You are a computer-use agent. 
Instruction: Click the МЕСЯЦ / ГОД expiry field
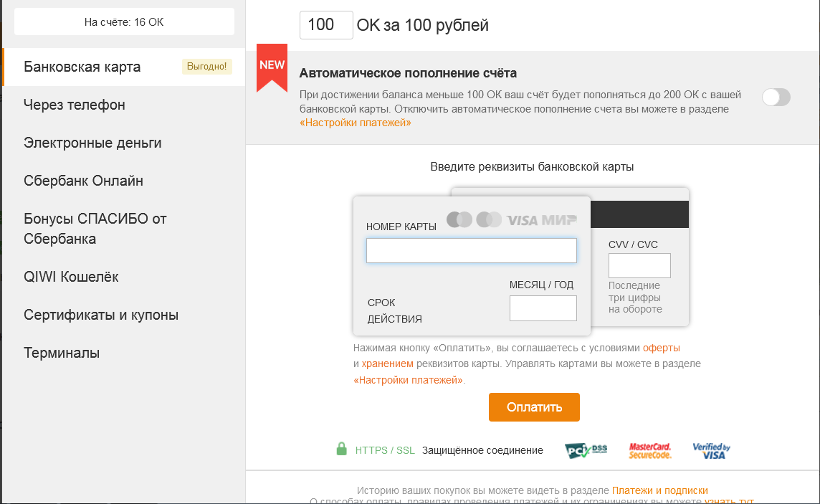pos(543,308)
